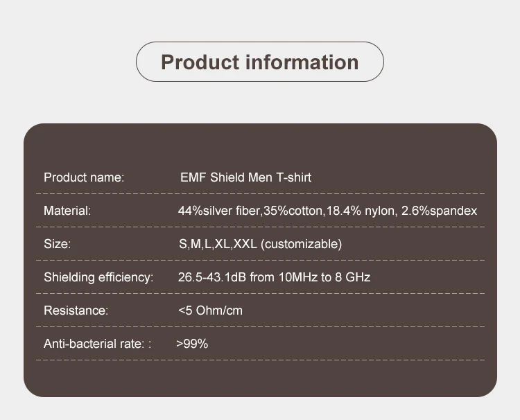Click the (customizable) note in Size row
The height and width of the screenshot is (420, 520).
[302, 244]
